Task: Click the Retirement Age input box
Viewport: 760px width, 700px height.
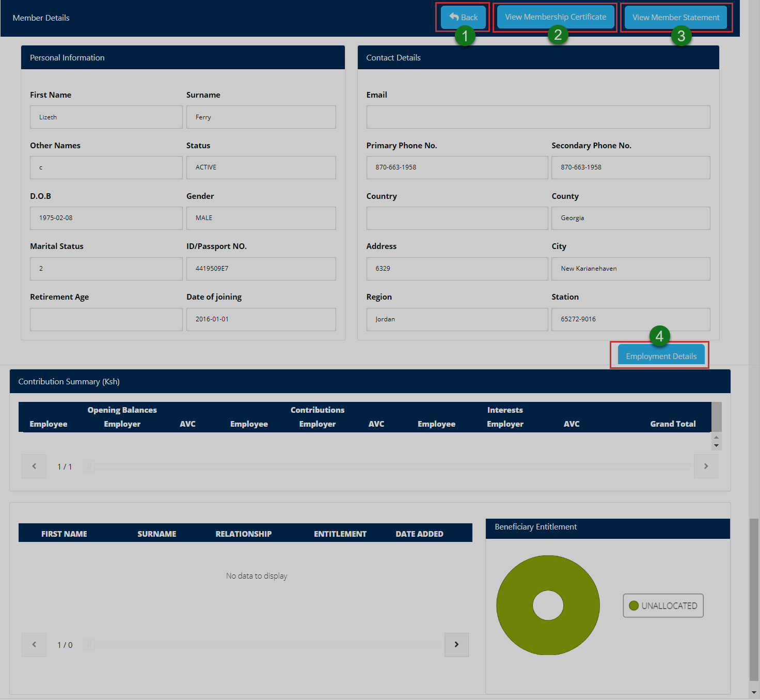Action: point(106,319)
